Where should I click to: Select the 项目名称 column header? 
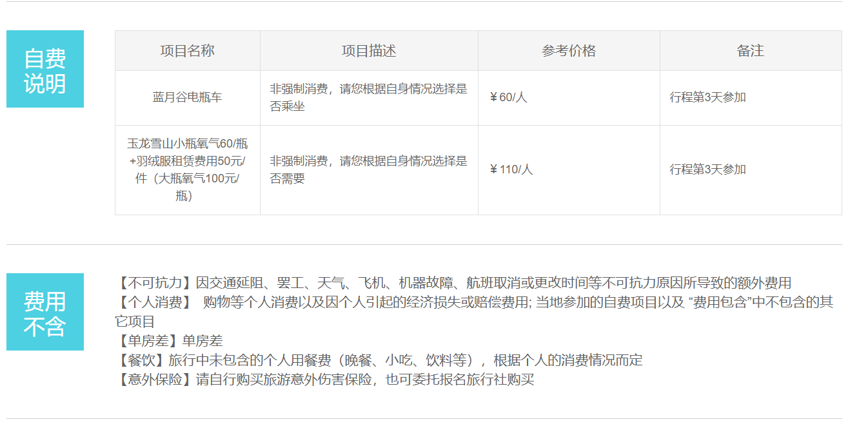coord(188,51)
